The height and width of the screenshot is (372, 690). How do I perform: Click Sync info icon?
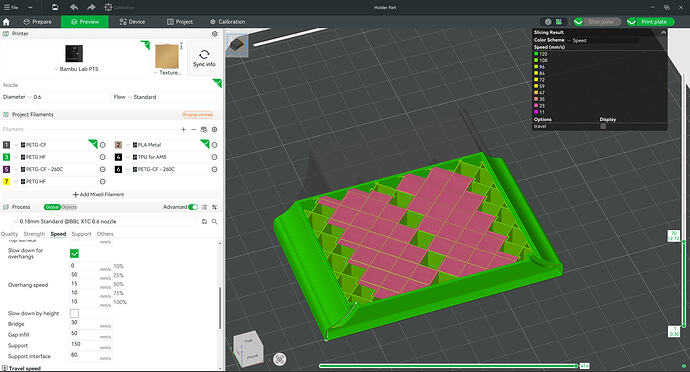pos(204,55)
